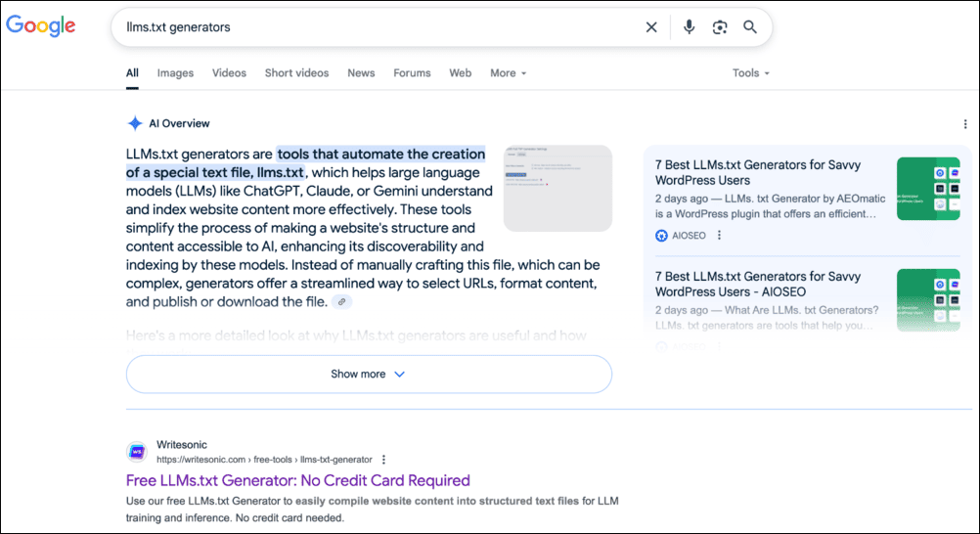The image size is (980, 534).
Task: Switch to the Images tab
Action: point(175,73)
